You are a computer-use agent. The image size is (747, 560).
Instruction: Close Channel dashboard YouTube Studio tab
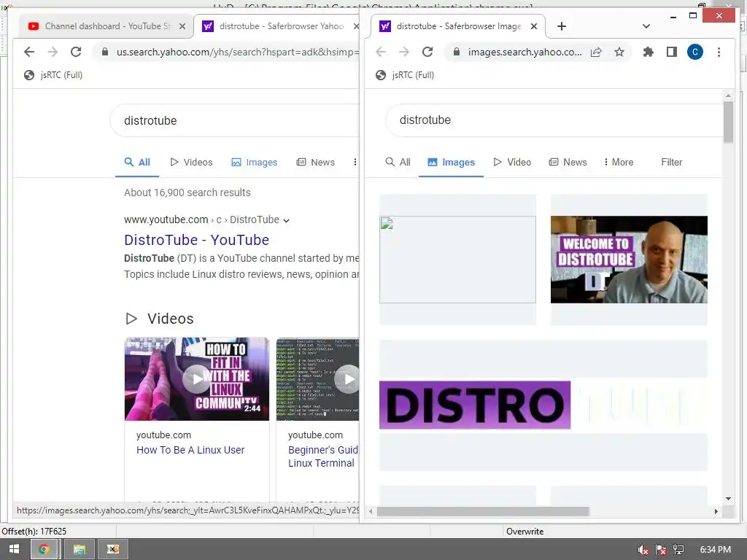click(182, 26)
